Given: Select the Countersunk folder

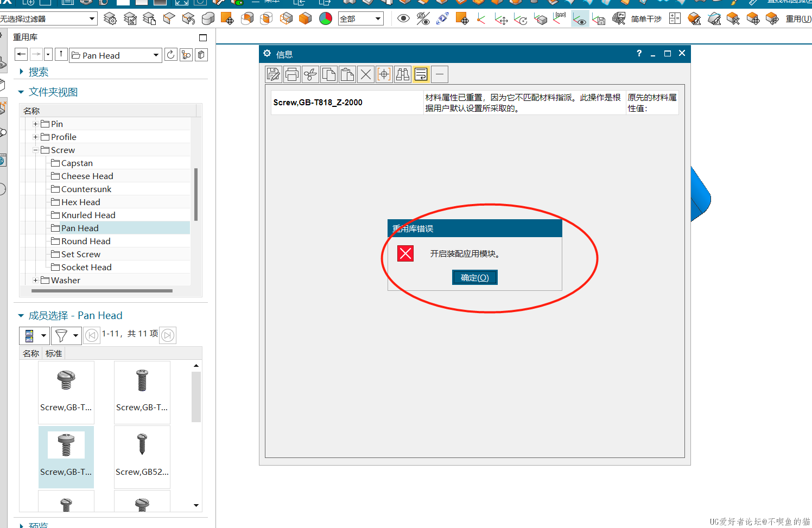Looking at the screenshot, I should pyautogui.click(x=86, y=189).
